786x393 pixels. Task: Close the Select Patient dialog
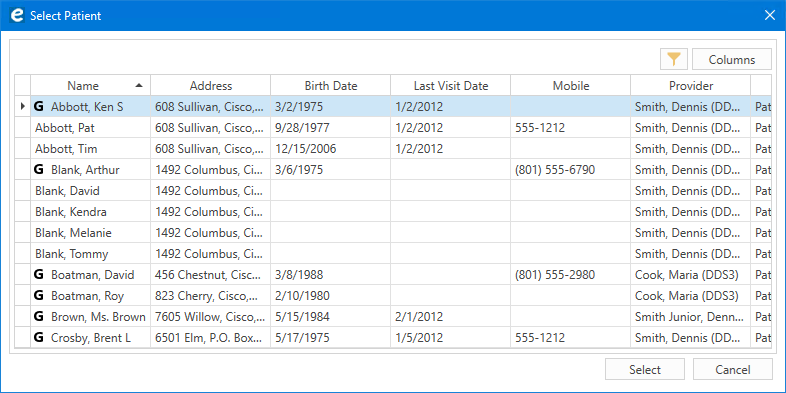point(769,16)
